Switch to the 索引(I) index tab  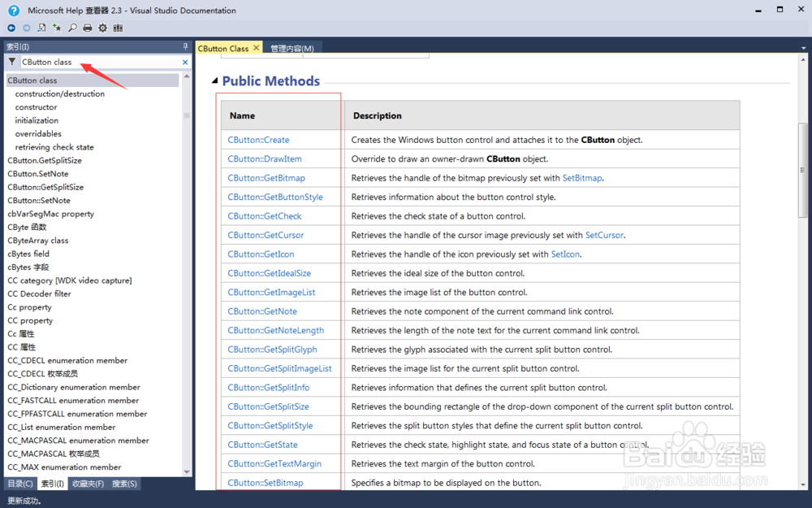tap(52, 484)
